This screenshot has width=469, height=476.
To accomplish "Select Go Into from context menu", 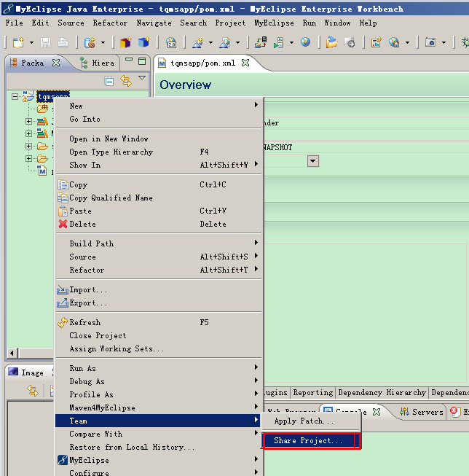I will coord(158,119).
